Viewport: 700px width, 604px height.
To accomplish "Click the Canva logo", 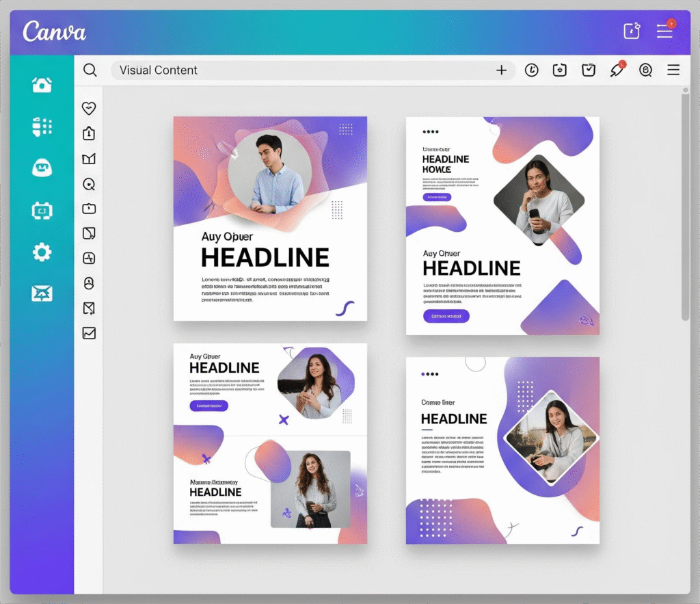I will pos(54,31).
